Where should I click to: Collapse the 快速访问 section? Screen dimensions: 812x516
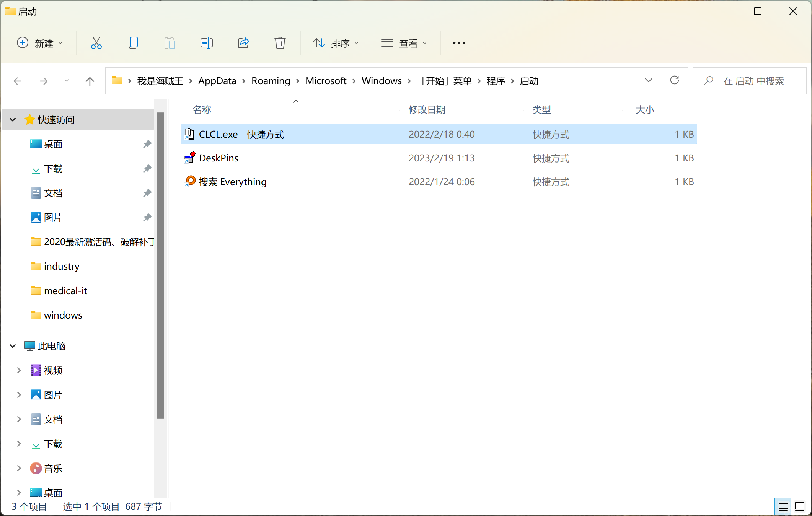coord(13,120)
